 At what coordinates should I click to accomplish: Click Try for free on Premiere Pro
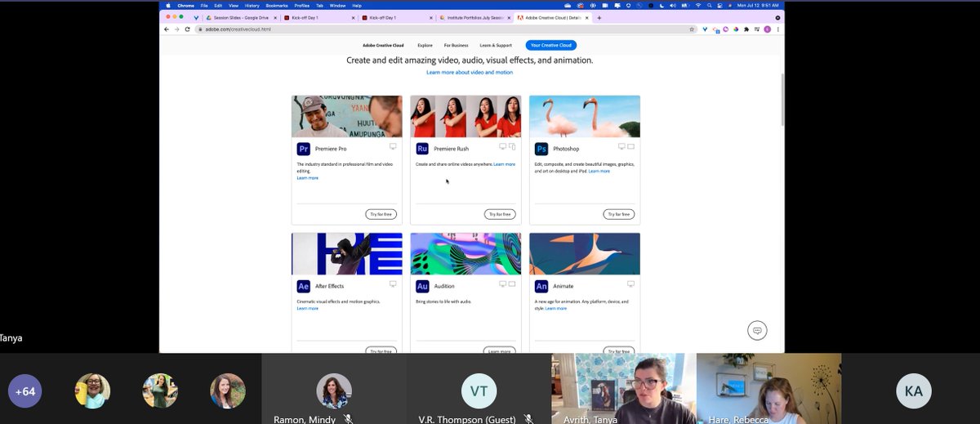tap(381, 214)
